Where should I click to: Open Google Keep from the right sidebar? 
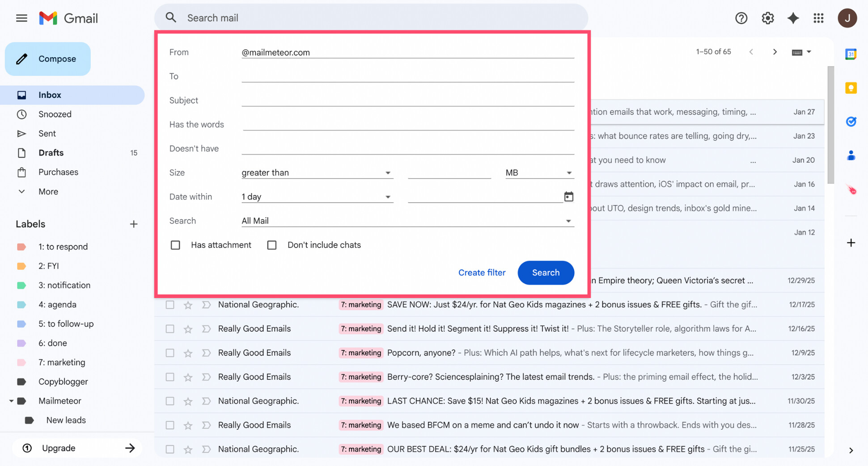pyautogui.click(x=851, y=88)
